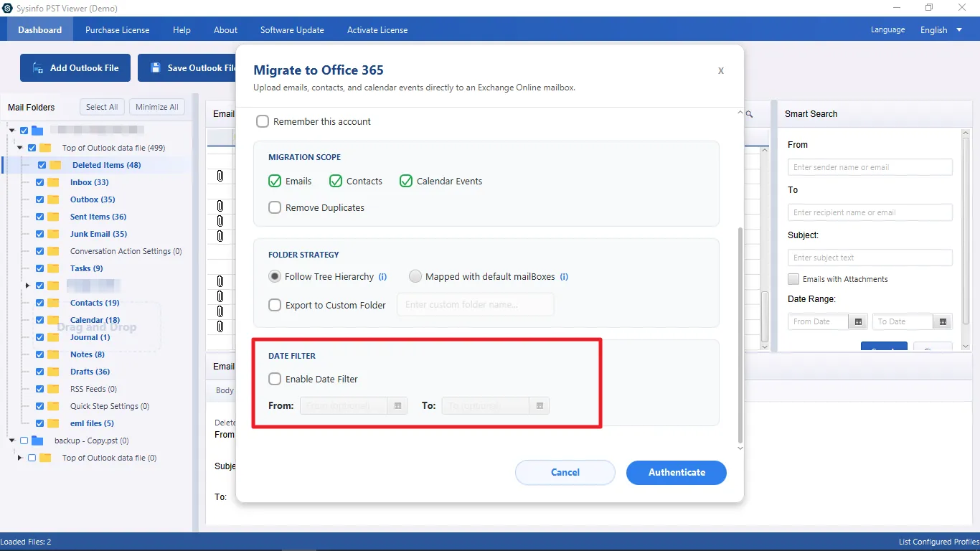
Task: Open the About menu
Action: pos(225,30)
